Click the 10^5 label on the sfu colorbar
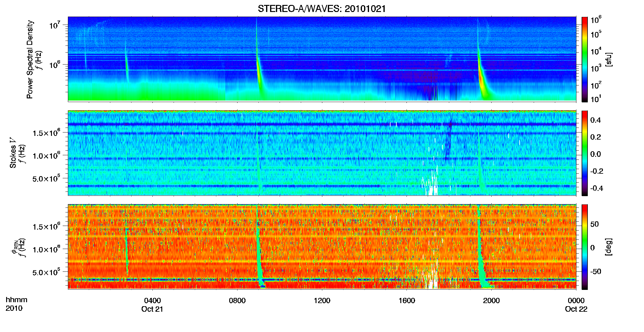This screenshot has width=644, height=332. 596,34
